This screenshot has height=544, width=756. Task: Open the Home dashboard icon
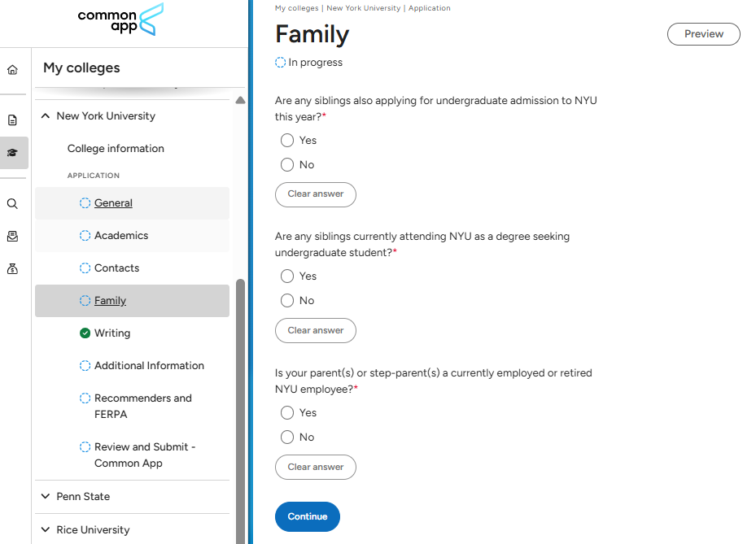12,70
